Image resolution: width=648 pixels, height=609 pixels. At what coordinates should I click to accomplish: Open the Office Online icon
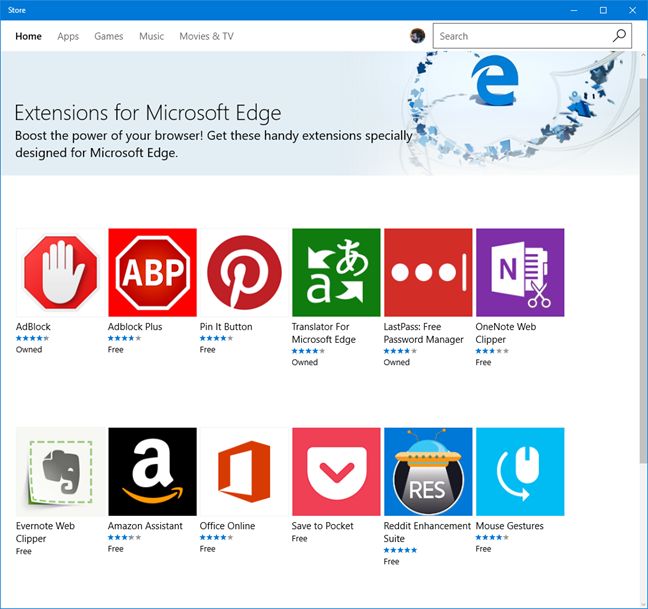(x=244, y=471)
